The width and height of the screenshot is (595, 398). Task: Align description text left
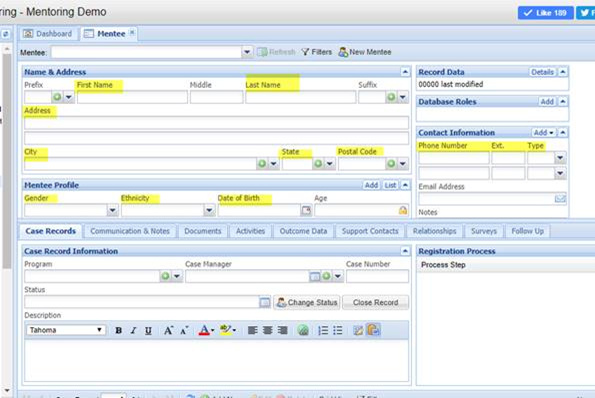(x=252, y=330)
